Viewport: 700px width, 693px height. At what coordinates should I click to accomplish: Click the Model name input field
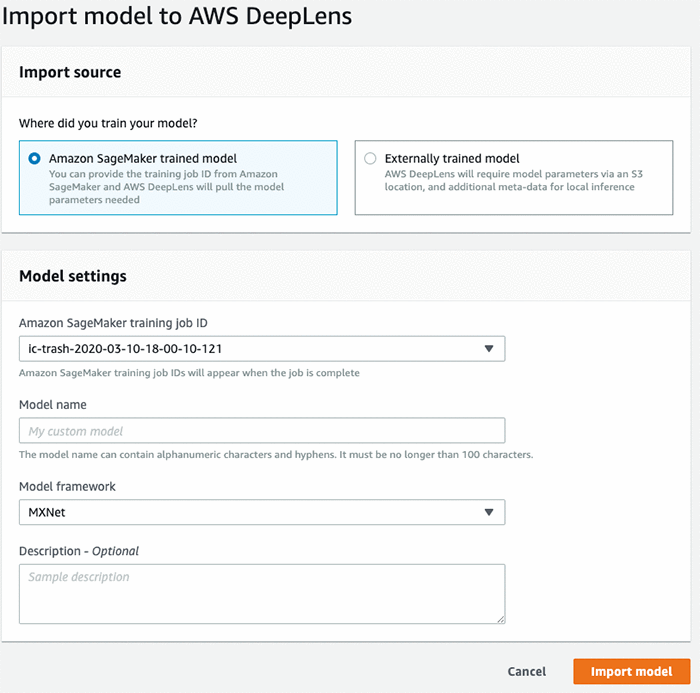pyautogui.click(x=262, y=431)
